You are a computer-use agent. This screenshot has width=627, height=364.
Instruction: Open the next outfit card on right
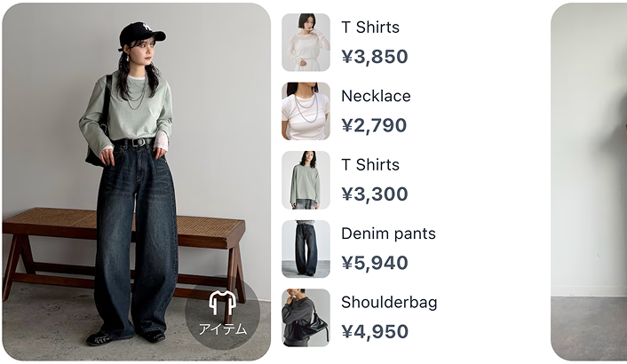589,182
